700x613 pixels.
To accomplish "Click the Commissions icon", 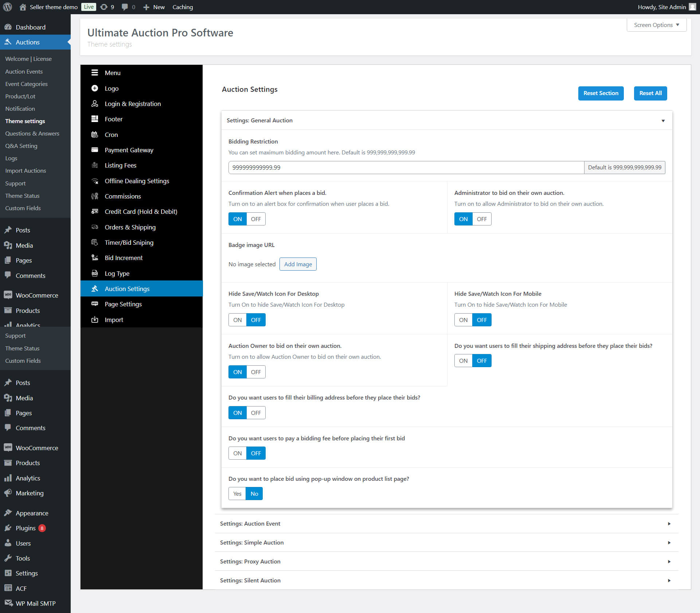I will point(95,196).
